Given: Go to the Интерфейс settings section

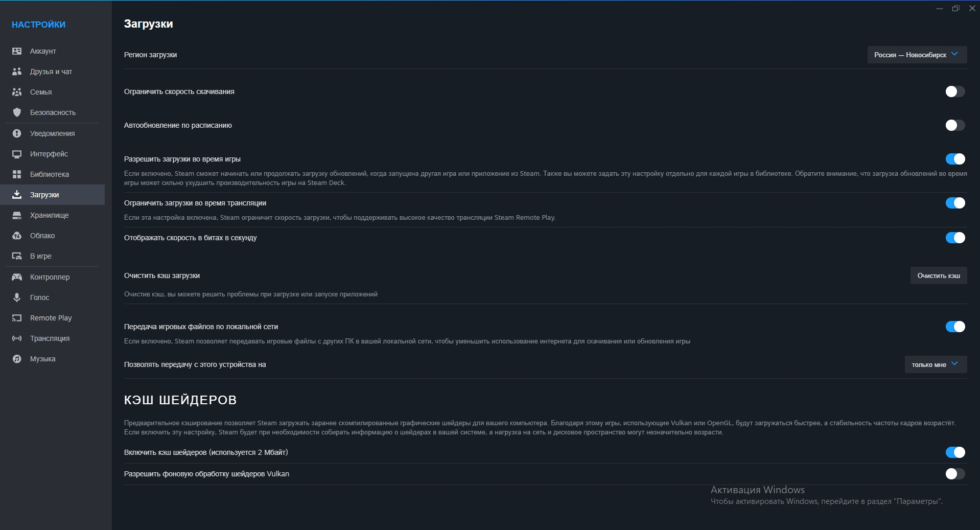Looking at the screenshot, I should point(49,154).
